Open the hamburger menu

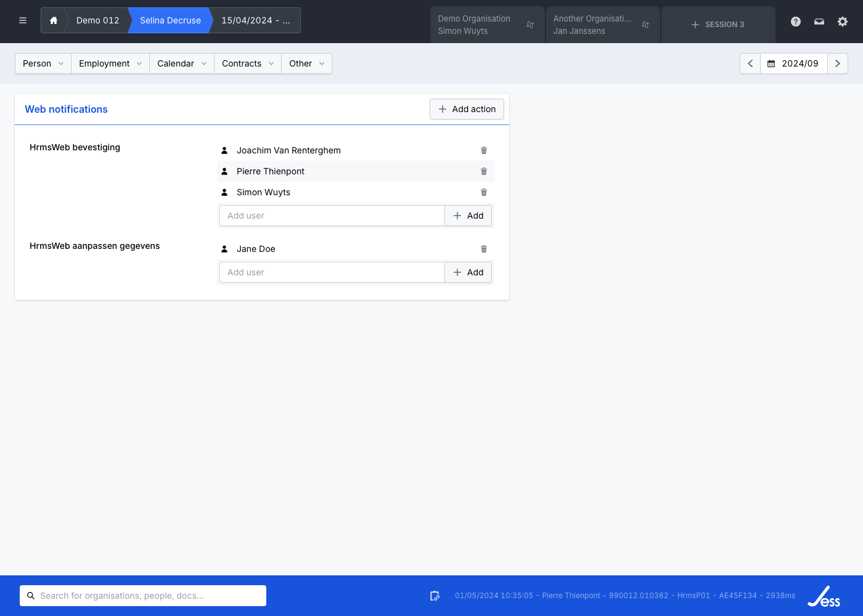click(x=23, y=20)
